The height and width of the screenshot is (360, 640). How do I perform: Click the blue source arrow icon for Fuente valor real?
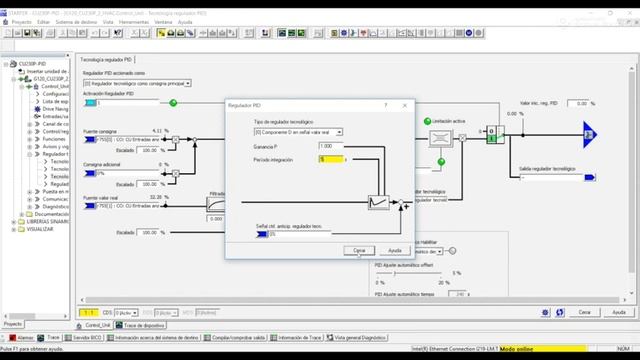(89, 206)
